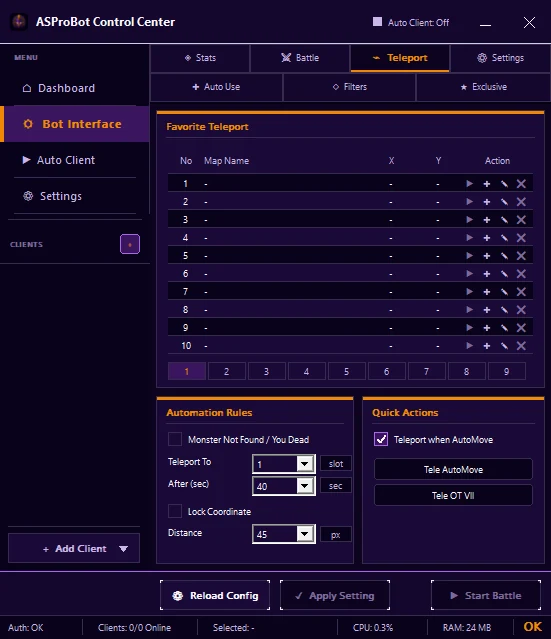Click the Tele AutoMove button
This screenshot has width=551, height=639.
453,469
